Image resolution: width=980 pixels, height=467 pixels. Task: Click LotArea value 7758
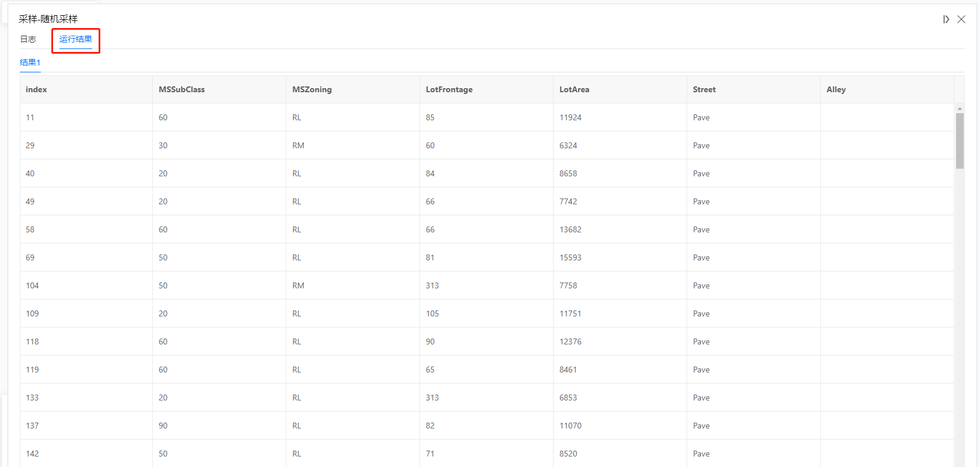point(568,285)
